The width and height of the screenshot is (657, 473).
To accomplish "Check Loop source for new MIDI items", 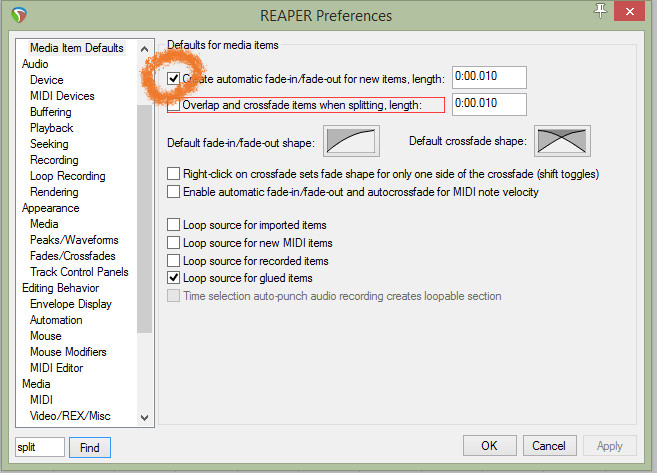I will click(x=173, y=243).
